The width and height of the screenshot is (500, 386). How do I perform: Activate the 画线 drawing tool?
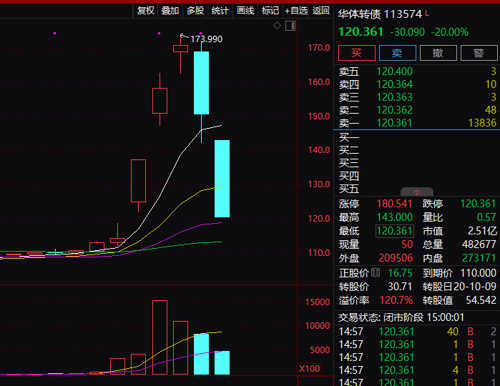(x=245, y=11)
